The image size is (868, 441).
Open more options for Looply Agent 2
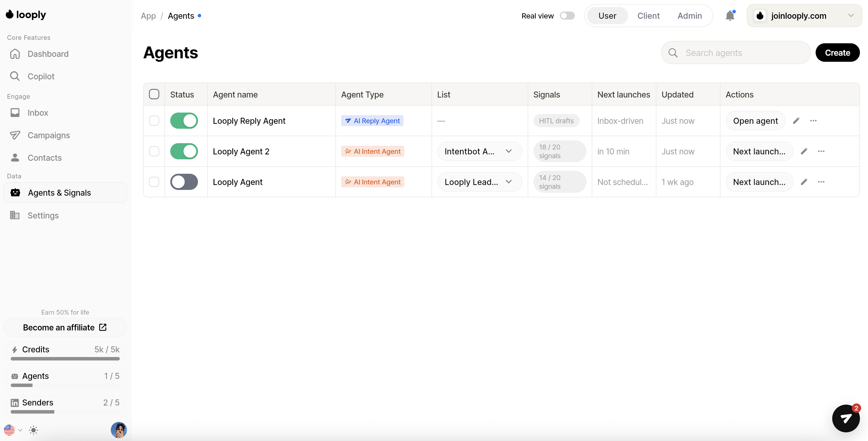pyautogui.click(x=821, y=151)
